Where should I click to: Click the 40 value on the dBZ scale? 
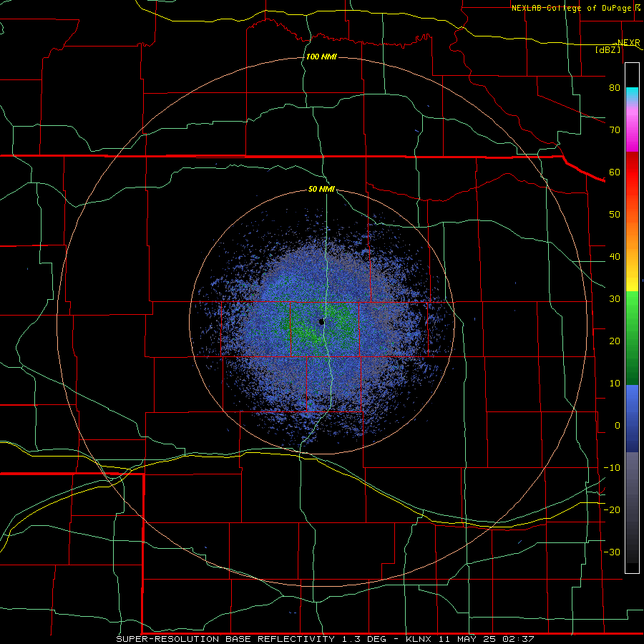click(615, 257)
